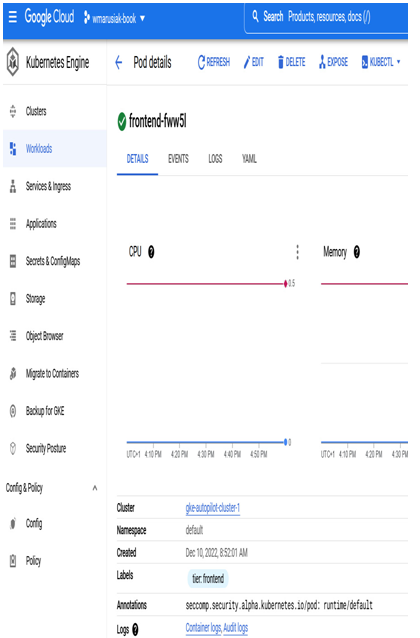Go back using the Pod details arrow
Screen dimensions: 420x638
(x=119, y=63)
